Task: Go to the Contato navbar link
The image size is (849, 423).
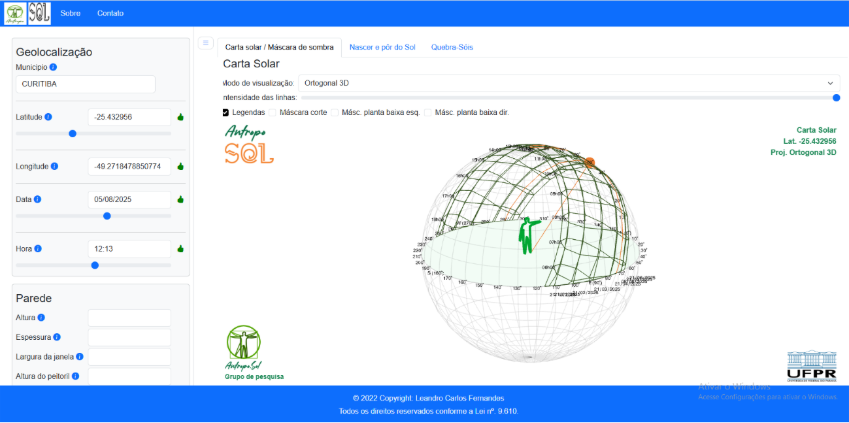Action: [x=111, y=13]
